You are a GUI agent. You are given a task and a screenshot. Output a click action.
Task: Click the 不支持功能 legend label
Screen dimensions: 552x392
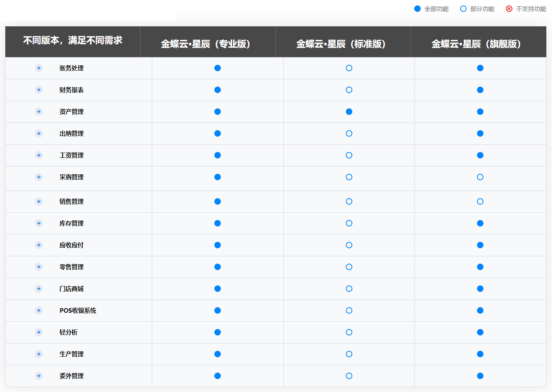click(531, 9)
